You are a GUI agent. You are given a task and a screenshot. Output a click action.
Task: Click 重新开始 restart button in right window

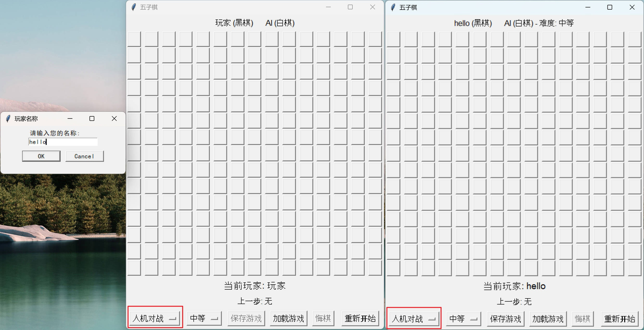(619, 319)
